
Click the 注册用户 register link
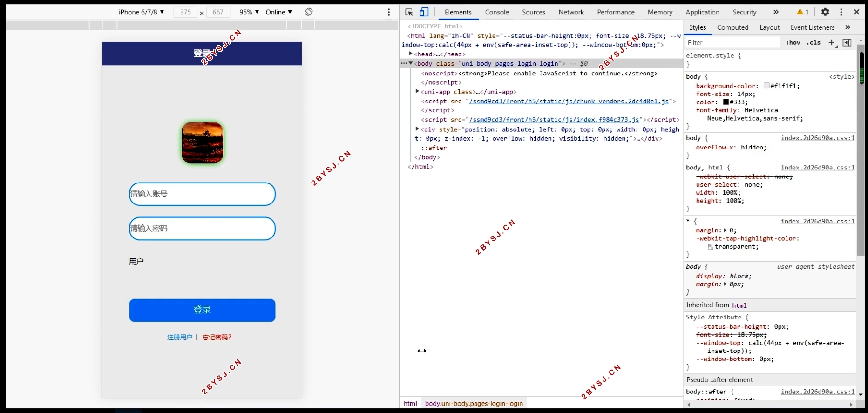point(180,337)
